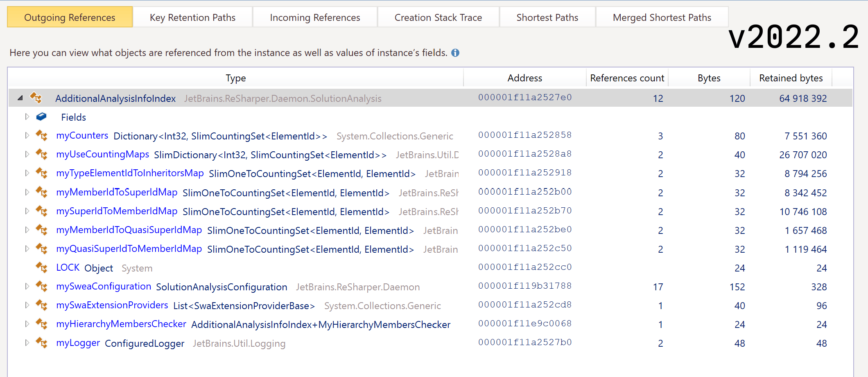Click the blue Fields node icon
This screenshot has height=377, width=868.
(41, 117)
